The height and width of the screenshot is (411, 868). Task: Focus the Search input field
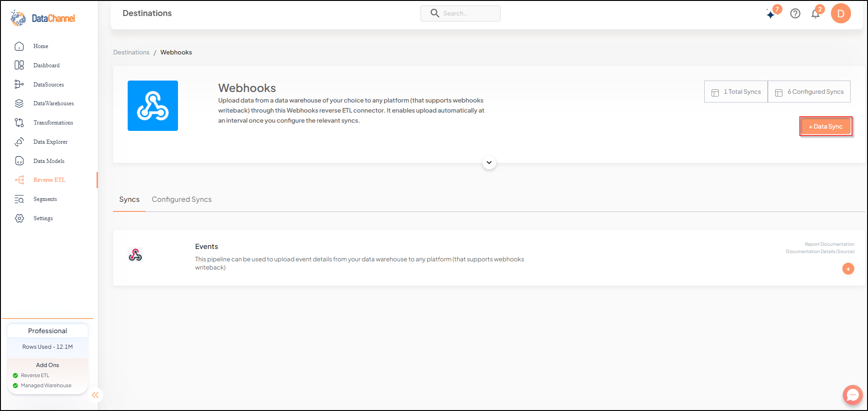(460, 13)
